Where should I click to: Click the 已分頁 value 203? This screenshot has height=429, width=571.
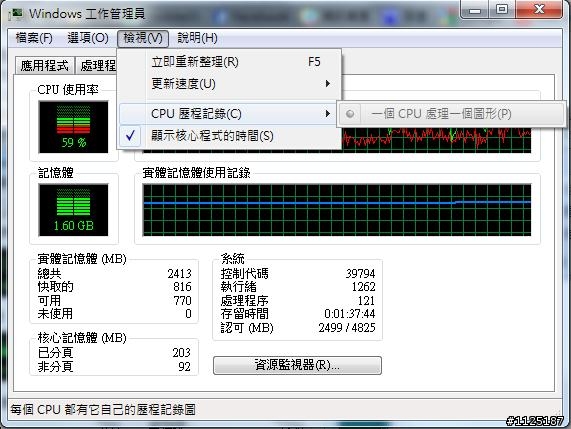(x=181, y=353)
